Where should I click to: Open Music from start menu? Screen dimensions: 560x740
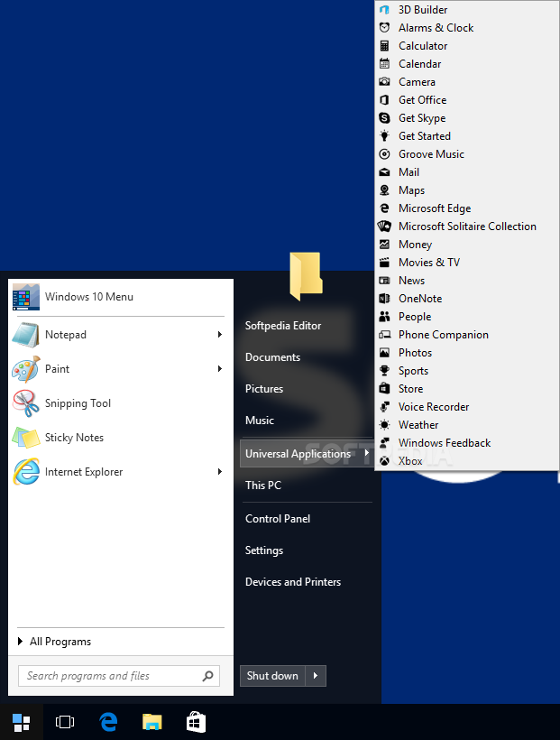(260, 421)
